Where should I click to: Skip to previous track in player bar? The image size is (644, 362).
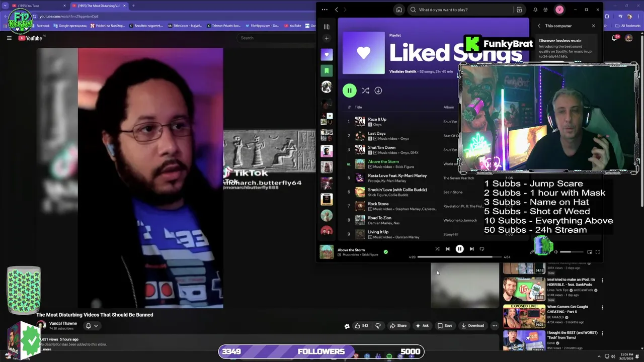(x=447, y=249)
